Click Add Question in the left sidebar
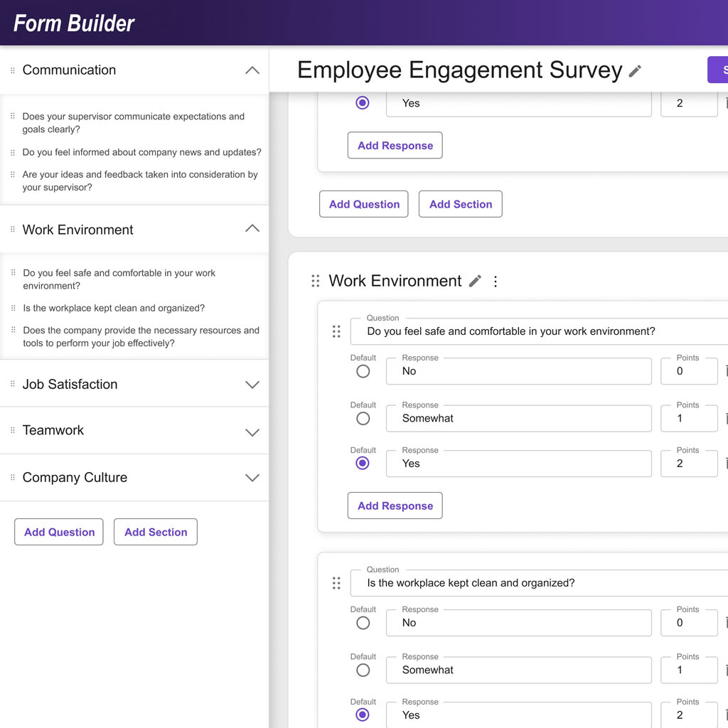The image size is (728, 728). pos(58,532)
